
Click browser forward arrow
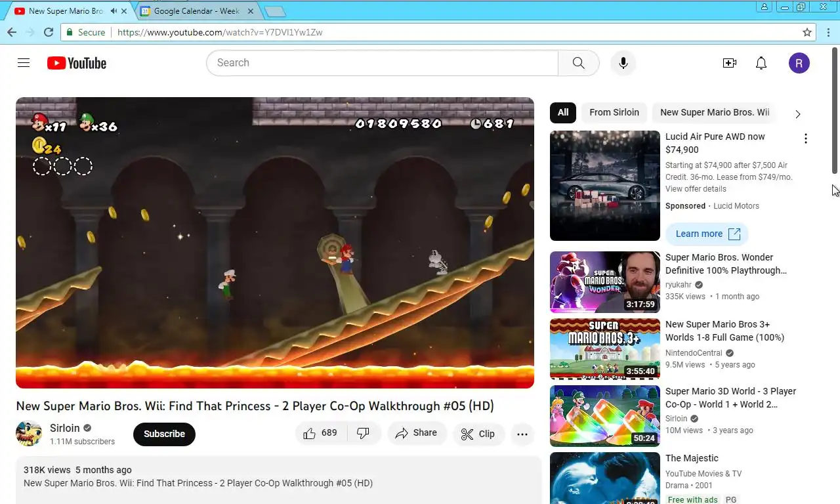click(x=30, y=32)
